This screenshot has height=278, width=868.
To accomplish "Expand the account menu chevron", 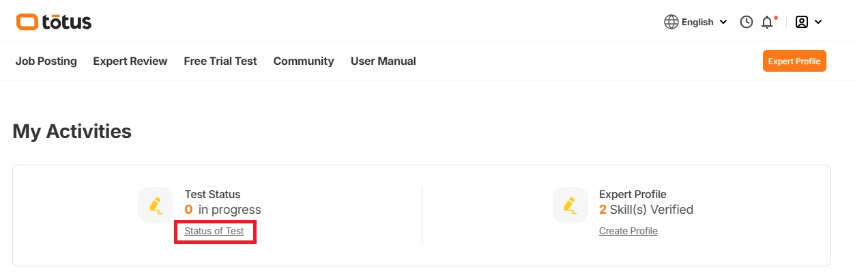I will [818, 22].
